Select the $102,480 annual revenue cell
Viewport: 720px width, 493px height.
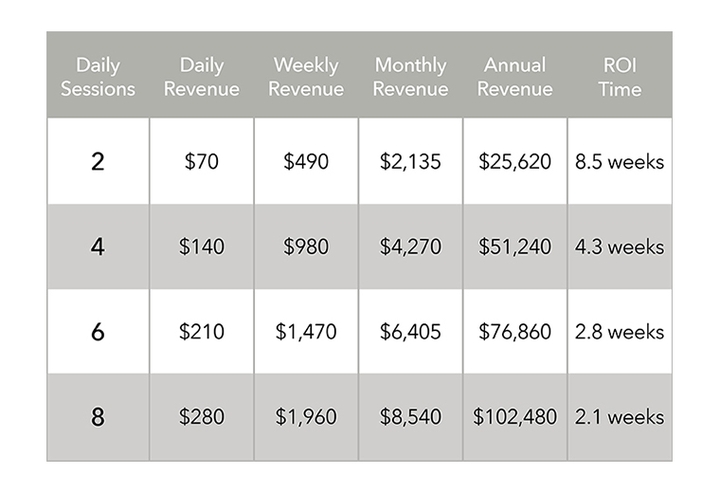click(x=515, y=417)
